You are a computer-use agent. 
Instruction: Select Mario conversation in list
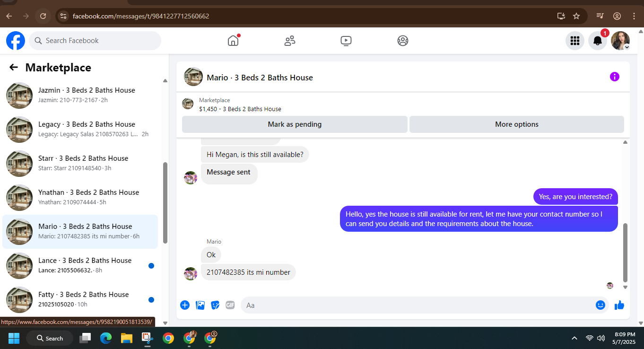(80, 232)
